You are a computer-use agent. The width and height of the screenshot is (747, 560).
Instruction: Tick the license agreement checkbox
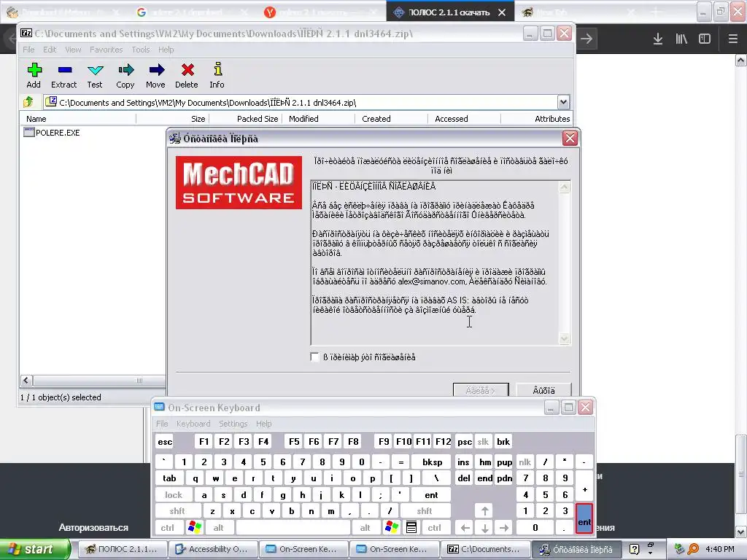[314, 357]
